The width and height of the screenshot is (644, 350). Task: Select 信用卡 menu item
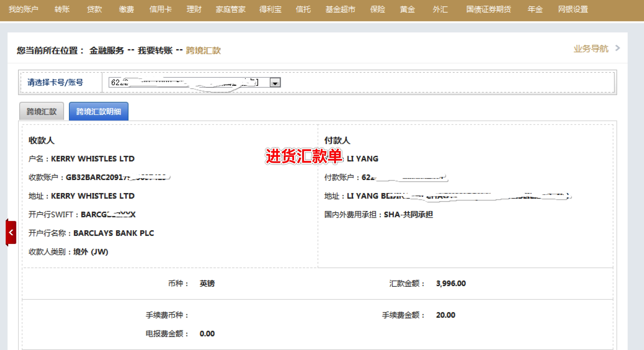click(160, 10)
